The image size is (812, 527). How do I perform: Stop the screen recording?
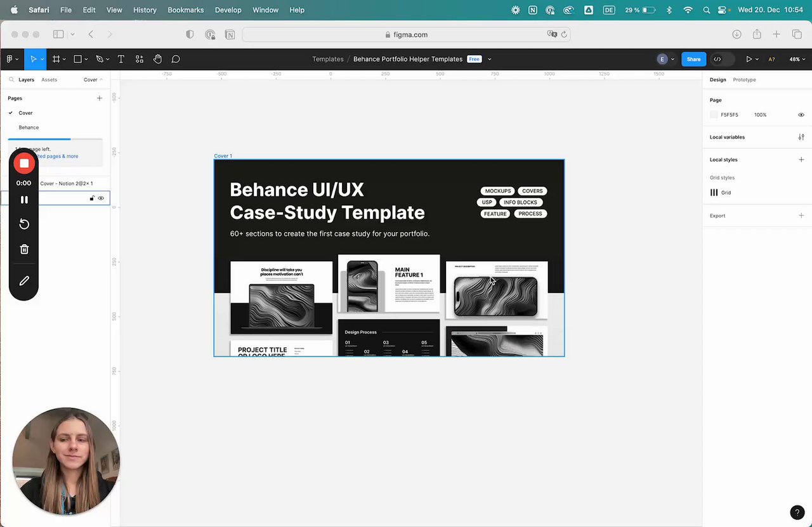pyautogui.click(x=24, y=164)
